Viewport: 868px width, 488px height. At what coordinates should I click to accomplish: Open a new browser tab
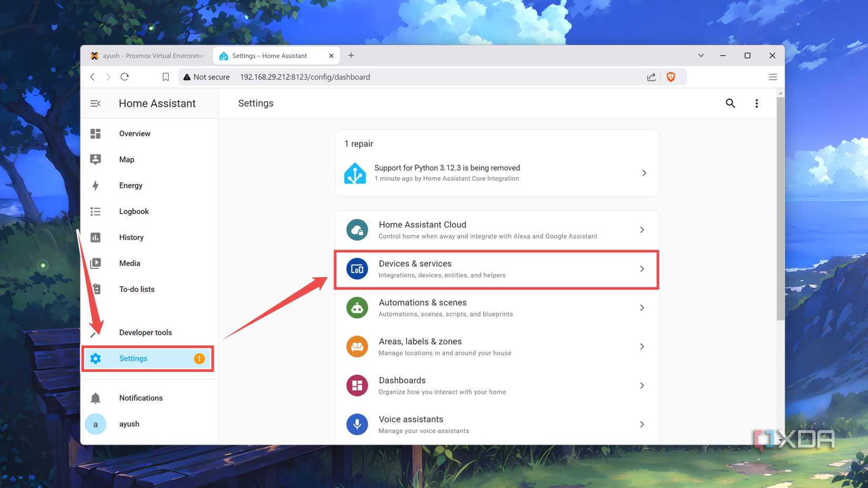click(351, 56)
